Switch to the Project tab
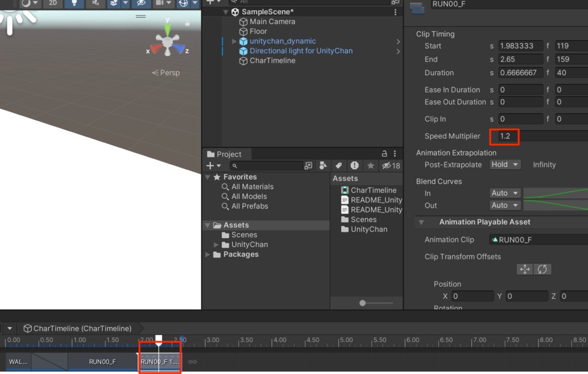 (226, 154)
